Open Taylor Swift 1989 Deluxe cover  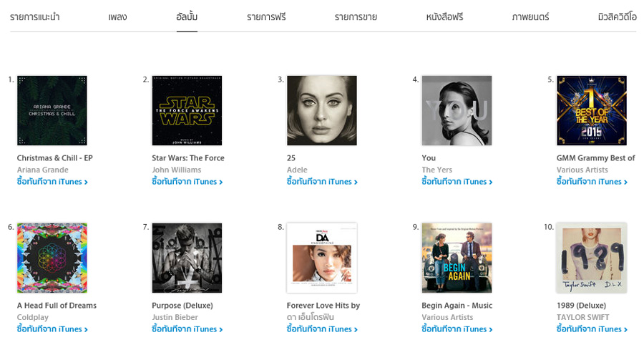click(x=592, y=258)
